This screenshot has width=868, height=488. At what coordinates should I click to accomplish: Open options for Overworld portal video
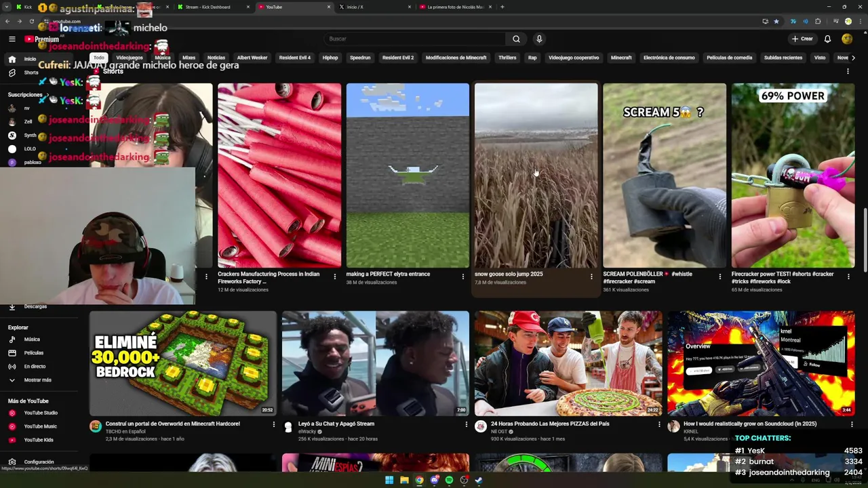[274, 424]
